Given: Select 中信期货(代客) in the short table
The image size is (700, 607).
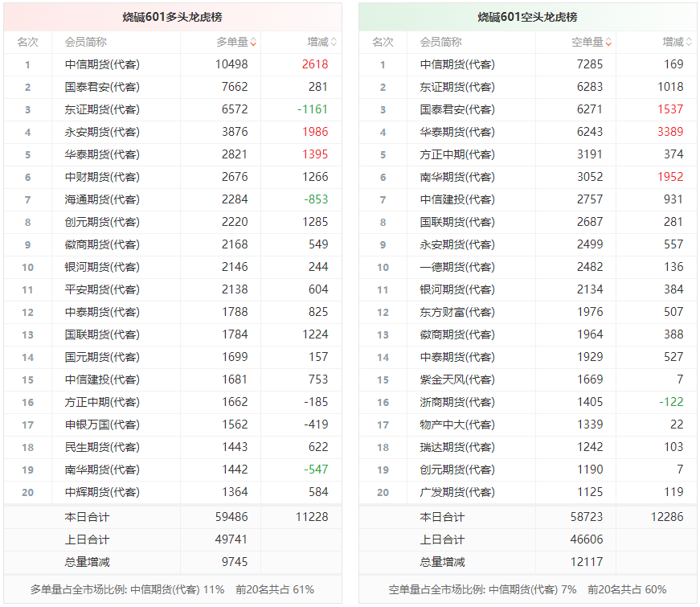Looking at the screenshot, I should click(457, 64).
